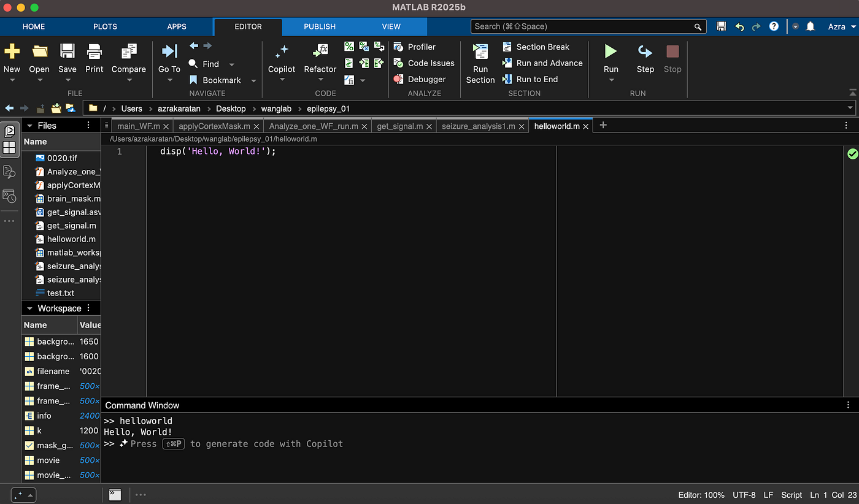Screen dimensions: 859x504
Task: Close the helloworld.m editor tab
Action: pos(586,126)
